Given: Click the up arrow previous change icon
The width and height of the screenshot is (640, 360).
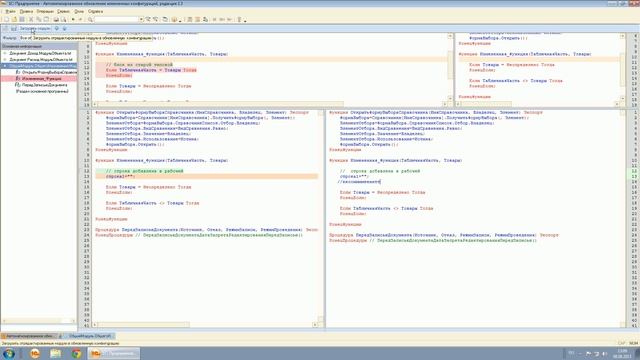Looking at the screenshot, I should [57, 29].
